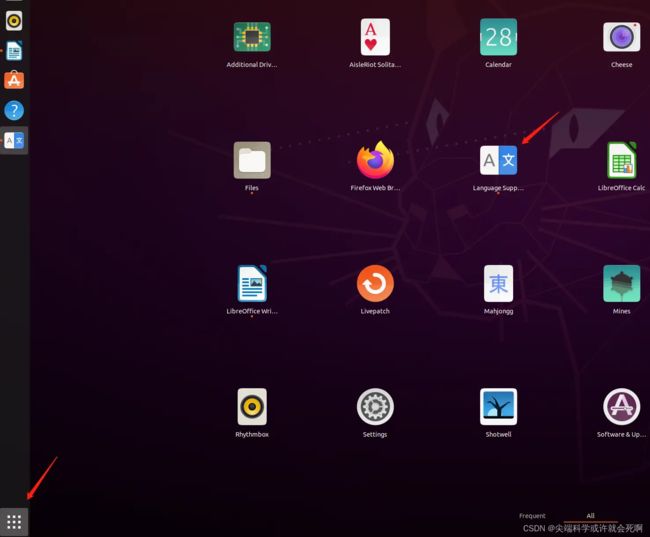650x537 pixels.
Task: Open the Calendar app
Action: (498, 37)
